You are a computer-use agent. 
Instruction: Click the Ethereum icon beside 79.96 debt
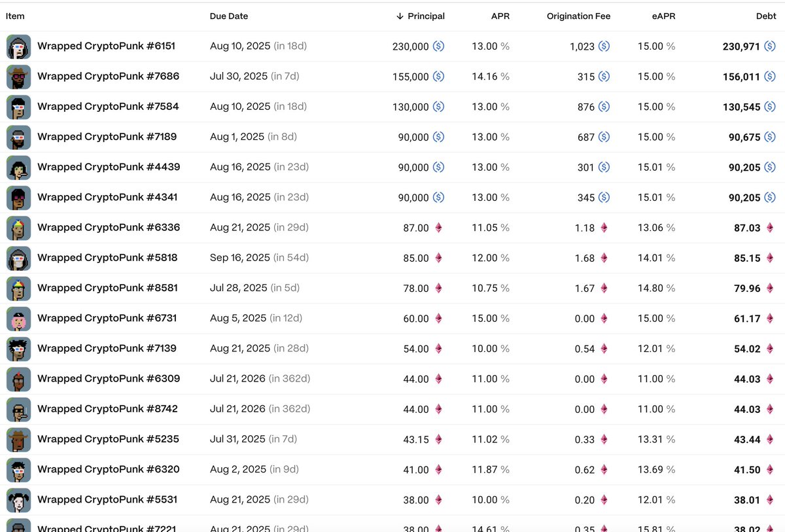tap(770, 288)
